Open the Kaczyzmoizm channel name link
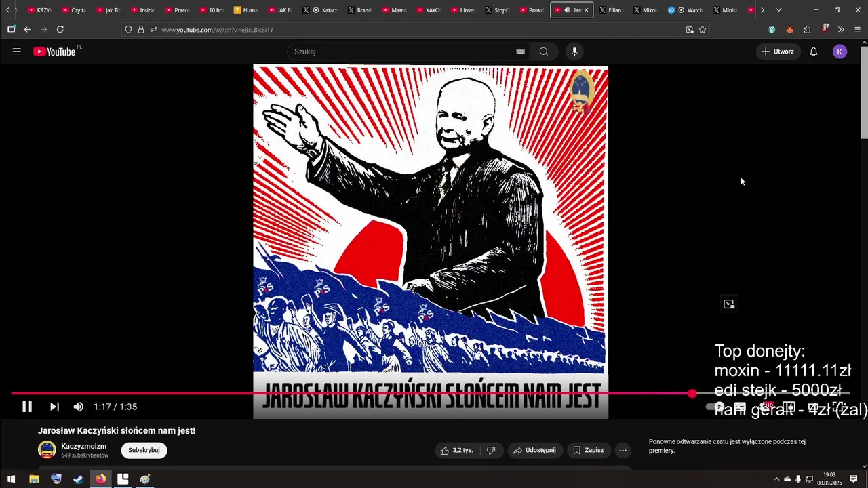The width and height of the screenshot is (868, 488). pyautogui.click(x=84, y=446)
